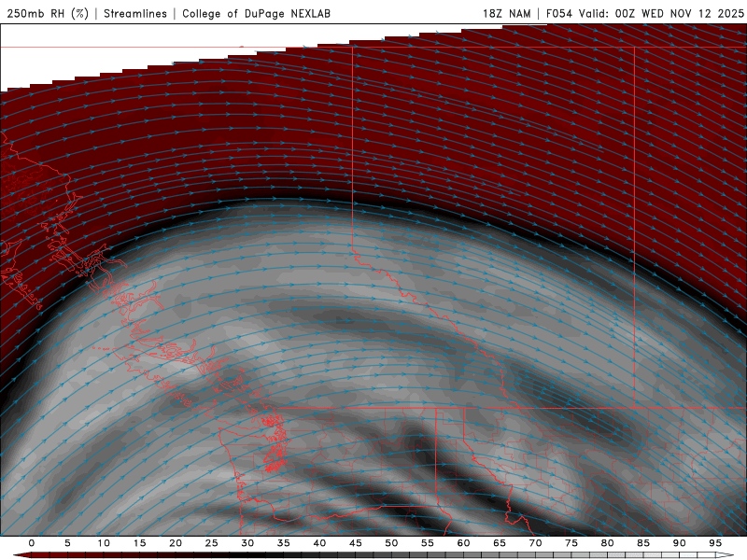This screenshot has height=560, width=747.
Task: Click the "250mb RH (%)" title text
Action: (x=48, y=13)
